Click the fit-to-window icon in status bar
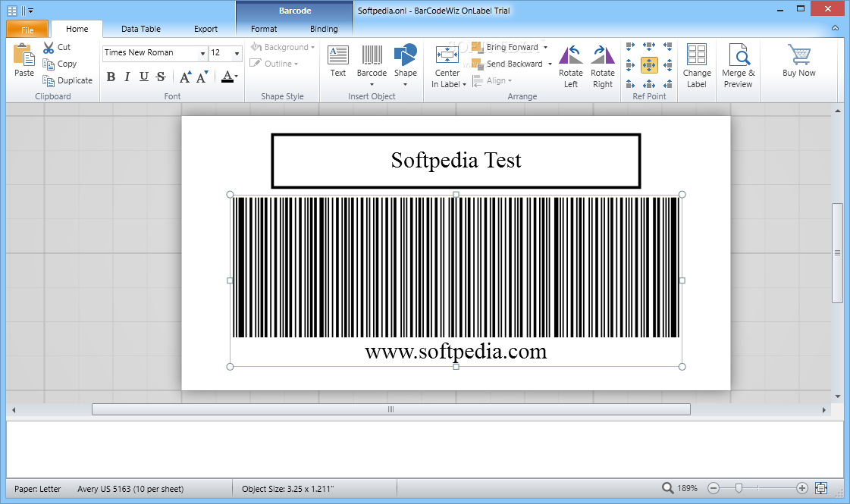 pyautogui.click(x=821, y=488)
